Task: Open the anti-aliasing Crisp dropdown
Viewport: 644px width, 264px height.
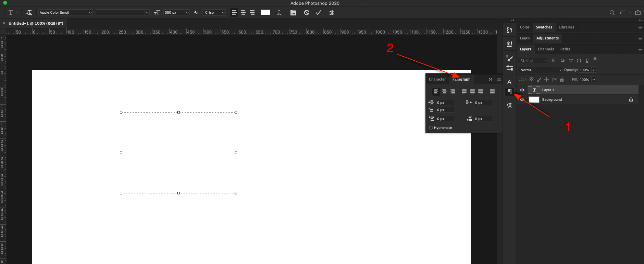Action: [214, 13]
